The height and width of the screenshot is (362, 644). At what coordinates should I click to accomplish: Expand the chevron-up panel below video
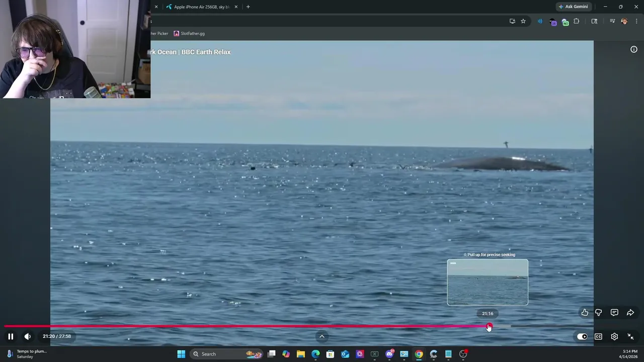322,336
